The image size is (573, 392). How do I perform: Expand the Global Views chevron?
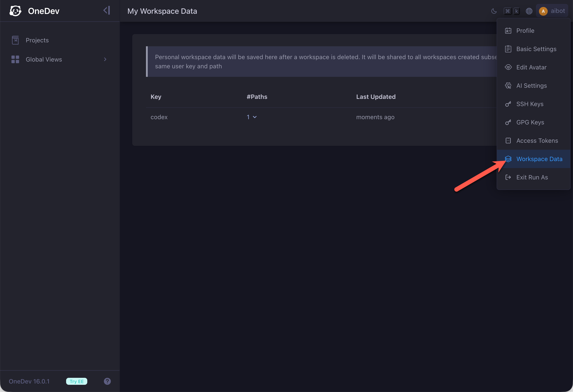(105, 59)
